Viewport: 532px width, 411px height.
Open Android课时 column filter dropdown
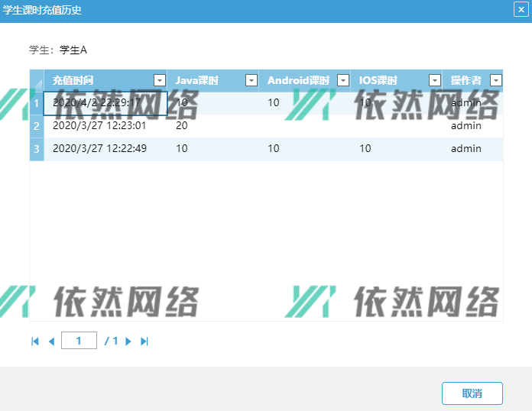342,80
